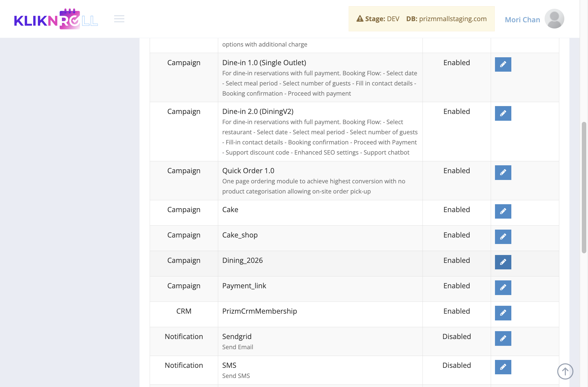Open the user avatar profile menu
This screenshot has width=588, height=387.
(554, 19)
